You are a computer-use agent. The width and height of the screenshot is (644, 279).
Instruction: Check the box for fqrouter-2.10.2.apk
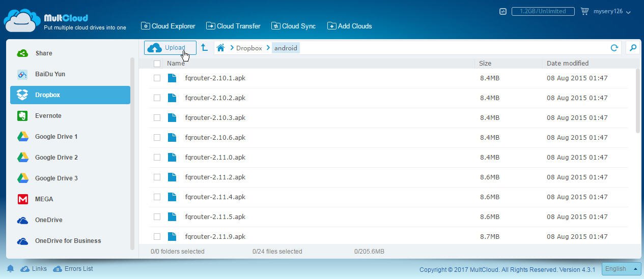157,98
